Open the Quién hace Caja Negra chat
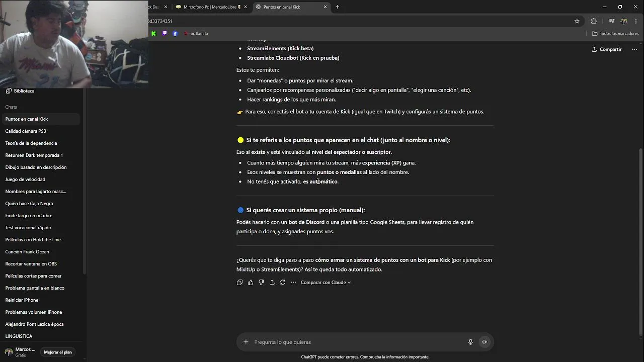644x362 pixels. pyautogui.click(x=40, y=204)
